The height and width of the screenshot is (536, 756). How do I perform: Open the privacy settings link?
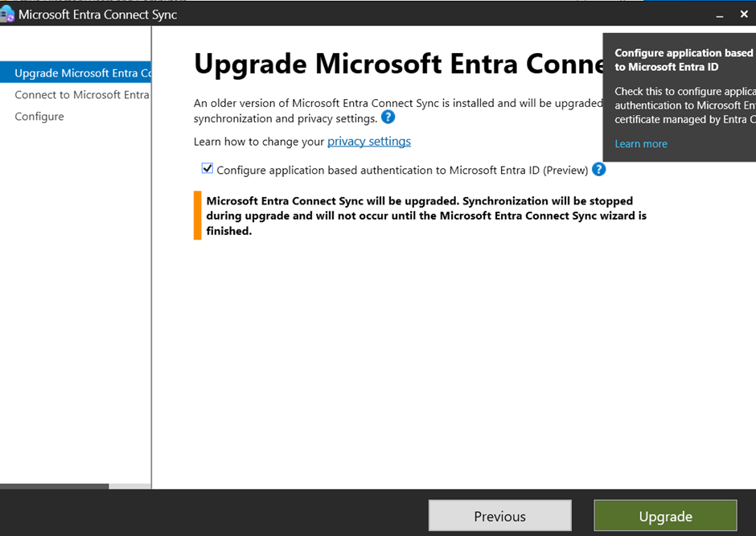coord(369,142)
